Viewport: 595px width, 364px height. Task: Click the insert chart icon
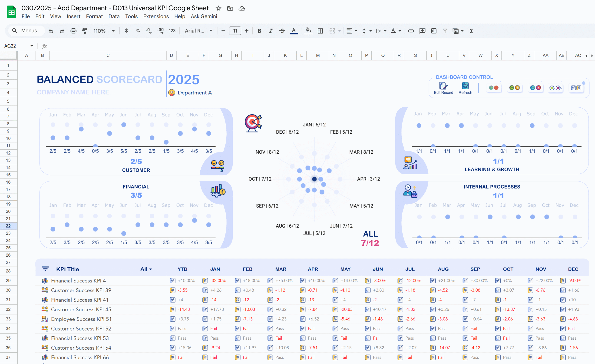434,31
